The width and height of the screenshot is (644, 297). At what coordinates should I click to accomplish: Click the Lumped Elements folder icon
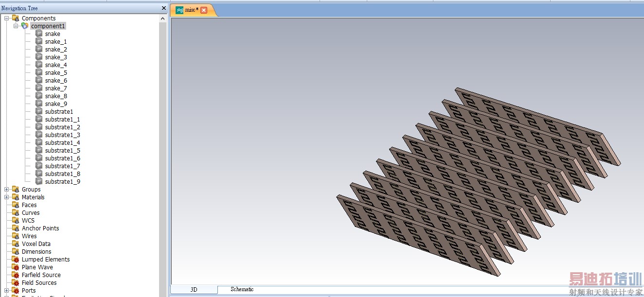click(16, 260)
